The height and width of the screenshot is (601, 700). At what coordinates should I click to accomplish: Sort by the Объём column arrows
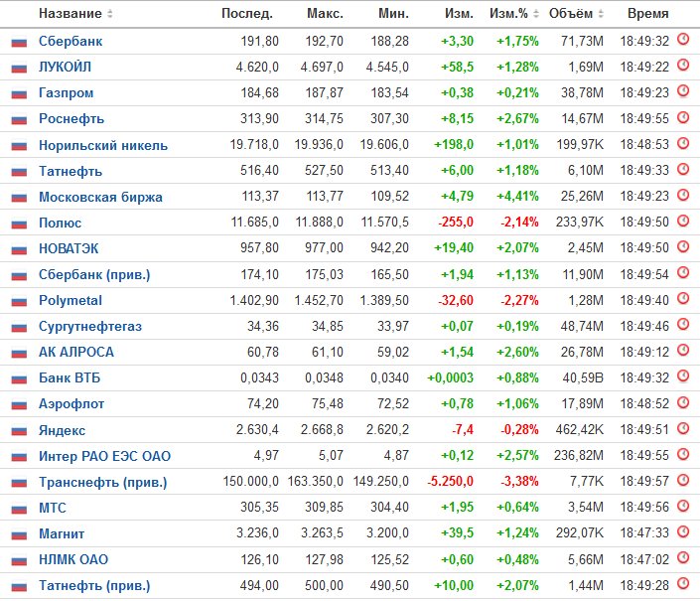click(x=601, y=14)
